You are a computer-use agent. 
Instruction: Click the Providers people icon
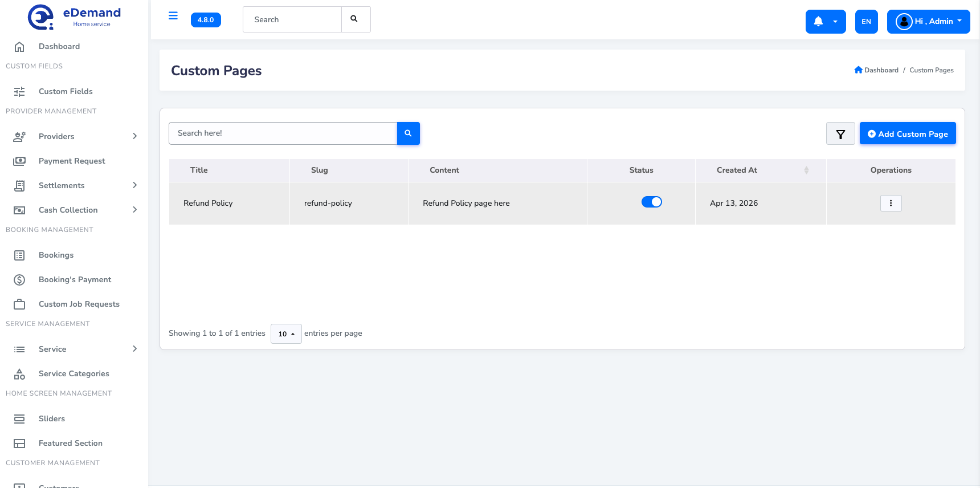pyautogui.click(x=19, y=137)
